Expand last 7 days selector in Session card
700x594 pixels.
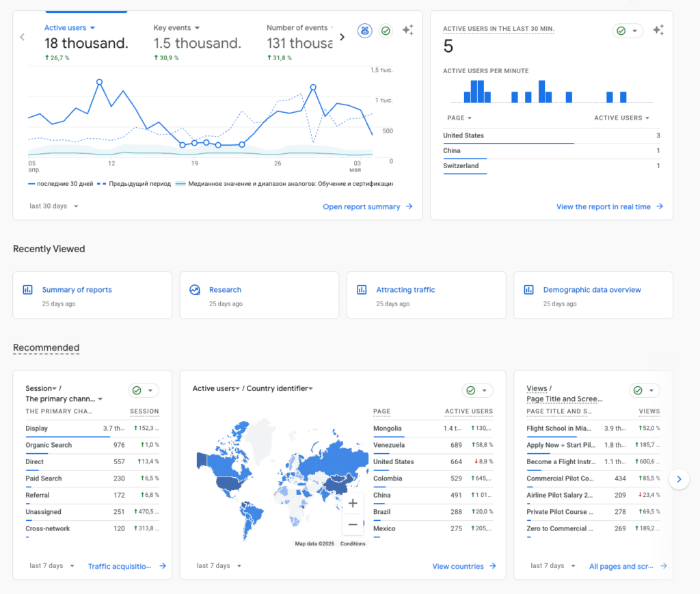(x=52, y=566)
